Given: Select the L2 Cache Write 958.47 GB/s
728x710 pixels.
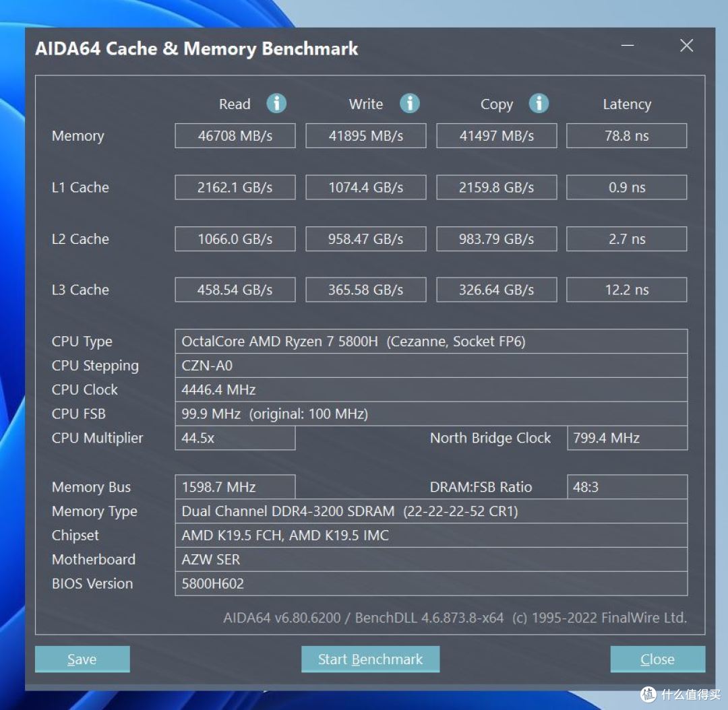Looking at the screenshot, I should pos(366,238).
